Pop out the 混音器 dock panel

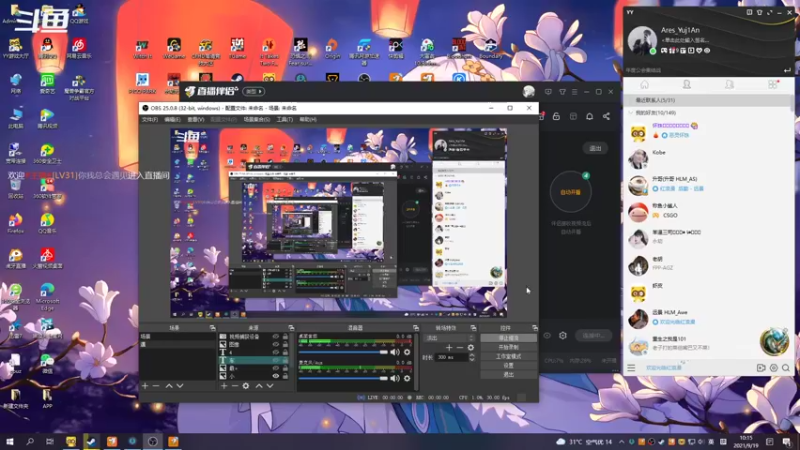click(416, 328)
